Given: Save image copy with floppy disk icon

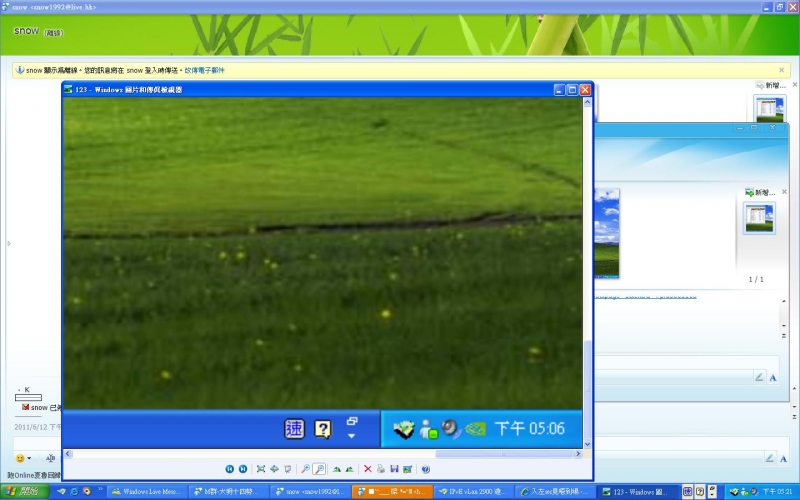Looking at the screenshot, I should coord(394,469).
